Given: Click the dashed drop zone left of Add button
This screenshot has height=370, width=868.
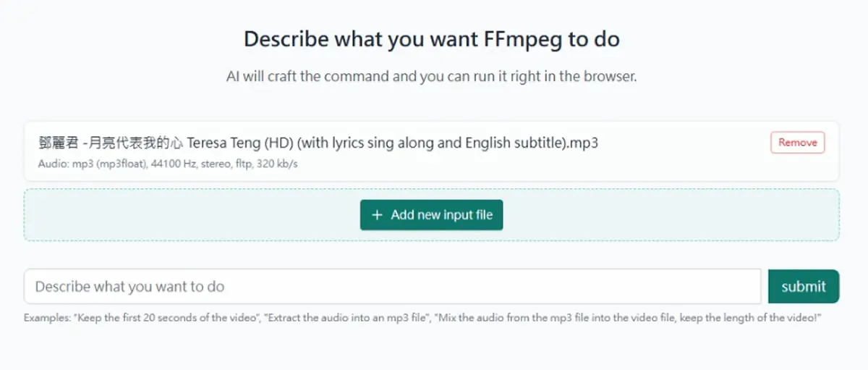Looking at the screenshot, I should (x=192, y=215).
